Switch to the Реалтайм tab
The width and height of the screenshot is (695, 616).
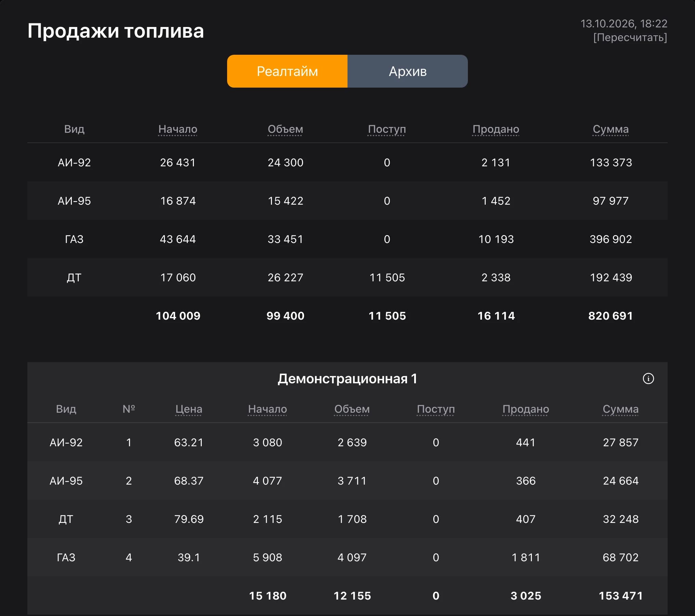coord(287,71)
